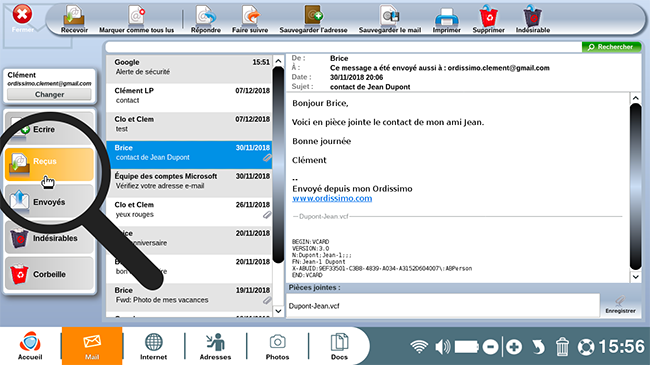Viewport: 650px width, 365px height.
Task: Click the Recevoir mail icon
Action: [74, 19]
